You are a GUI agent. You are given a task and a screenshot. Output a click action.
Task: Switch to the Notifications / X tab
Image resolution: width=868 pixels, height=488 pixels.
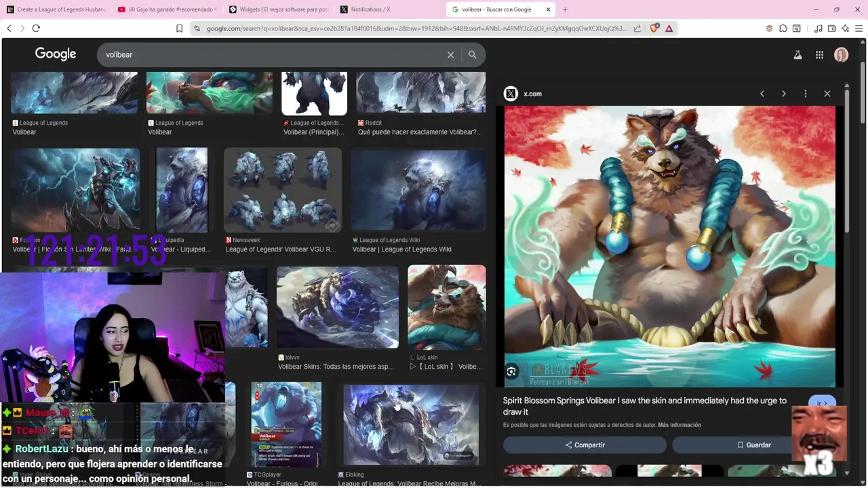click(x=389, y=9)
